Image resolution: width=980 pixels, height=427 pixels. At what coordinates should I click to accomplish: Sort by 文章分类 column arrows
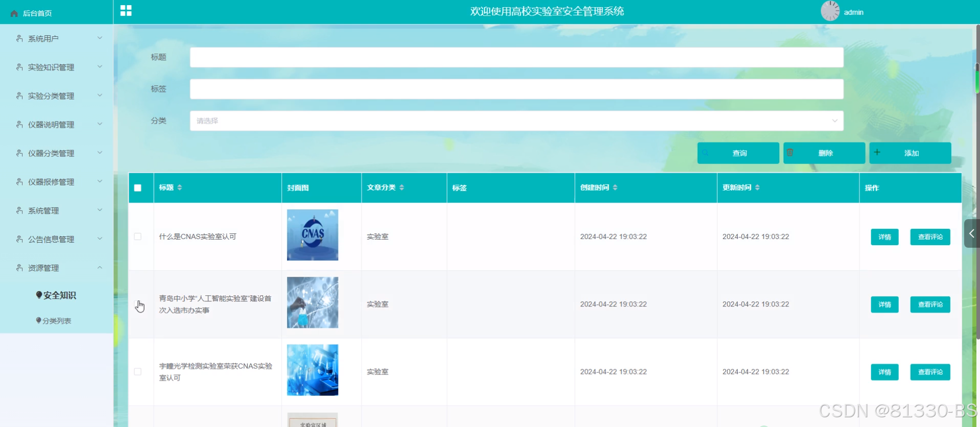click(x=402, y=187)
